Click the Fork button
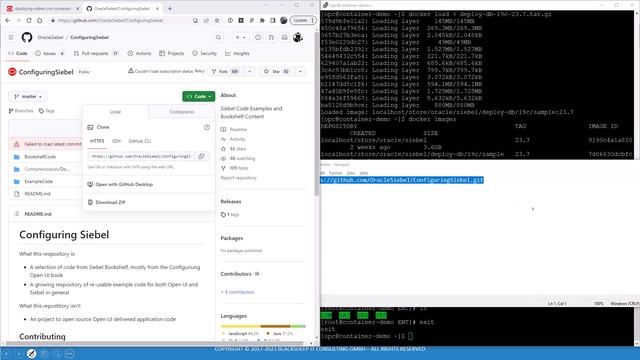Image resolution: width=640 pixels, height=360 pixels. point(226,71)
